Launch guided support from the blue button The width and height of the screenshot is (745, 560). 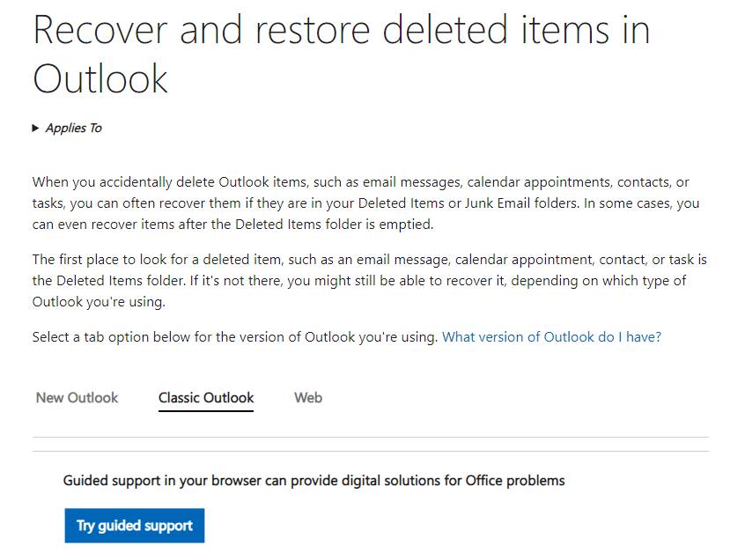(x=134, y=525)
